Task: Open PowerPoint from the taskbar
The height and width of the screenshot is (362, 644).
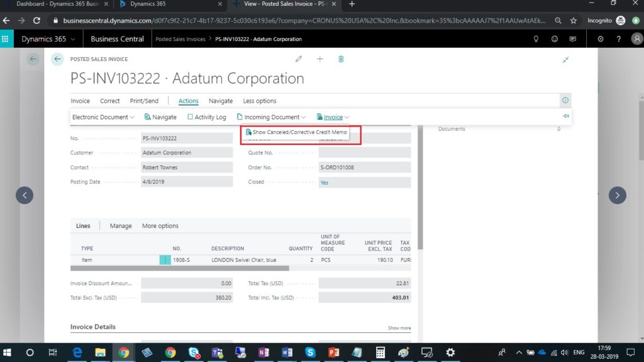Action: [x=333, y=353]
